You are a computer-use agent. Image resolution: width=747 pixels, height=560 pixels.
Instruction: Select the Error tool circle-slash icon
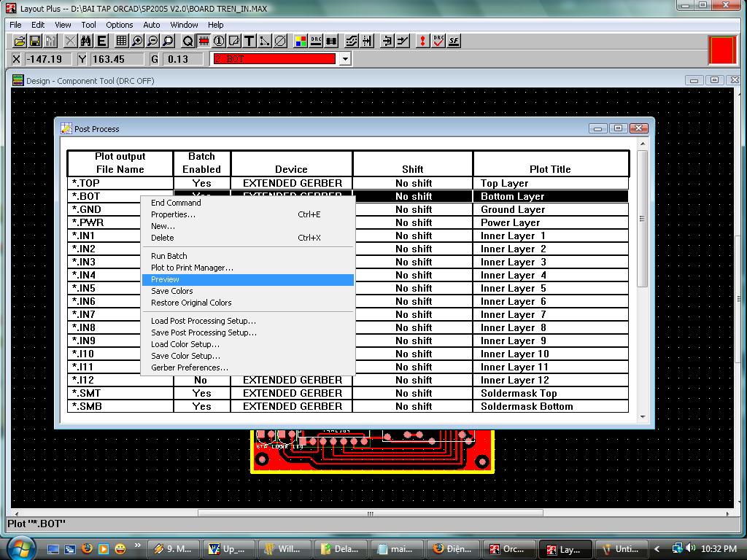(x=280, y=41)
